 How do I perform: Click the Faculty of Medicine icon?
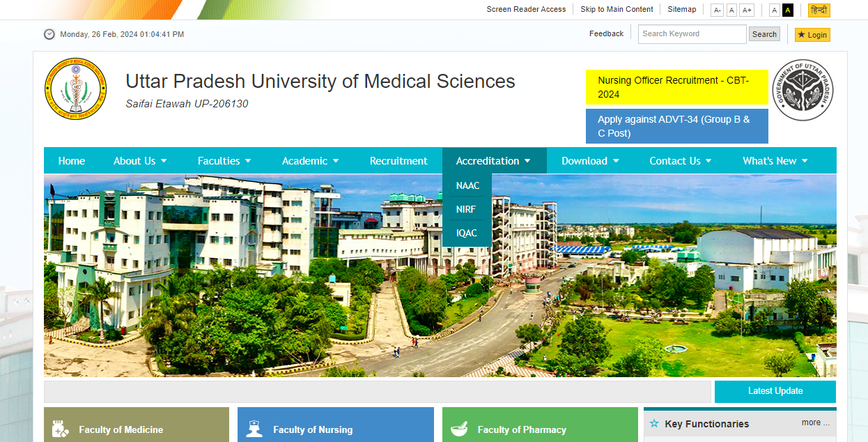pos(60,429)
